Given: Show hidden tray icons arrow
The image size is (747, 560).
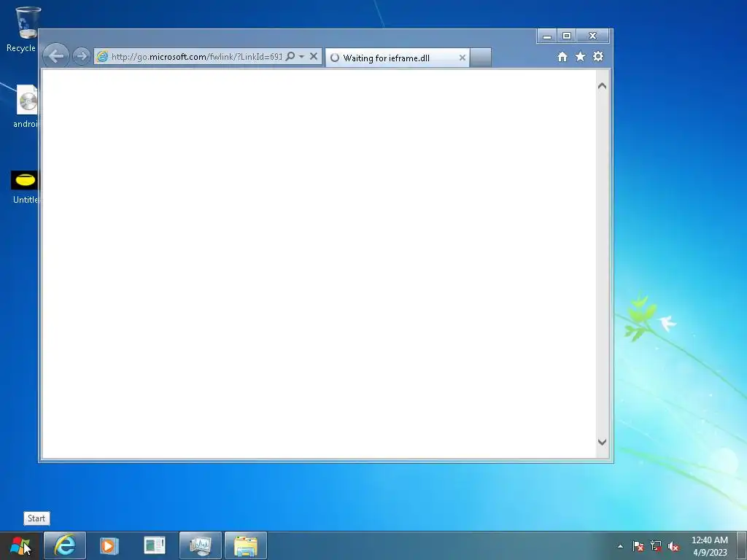Looking at the screenshot, I should [x=620, y=546].
